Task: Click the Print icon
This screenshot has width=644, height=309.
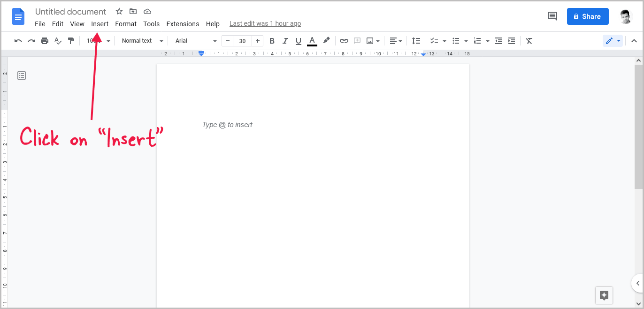Action: (x=45, y=41)
